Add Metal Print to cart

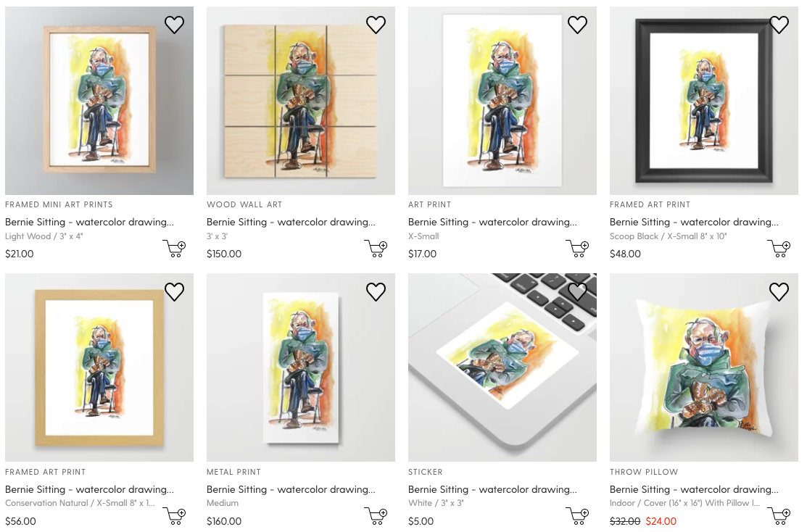pyautogui.click(x=376, y=515)
